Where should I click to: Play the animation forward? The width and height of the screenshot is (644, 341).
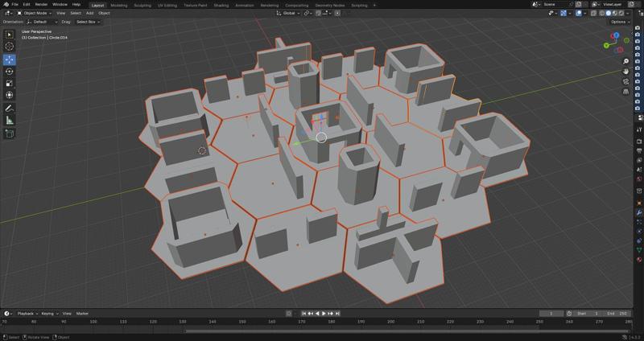(324, 314)
